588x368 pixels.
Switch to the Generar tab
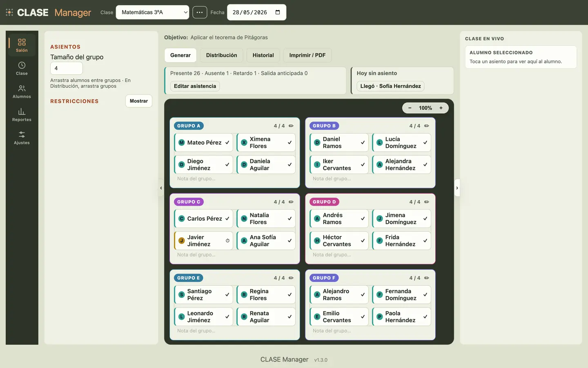click(x=180, y=55)
